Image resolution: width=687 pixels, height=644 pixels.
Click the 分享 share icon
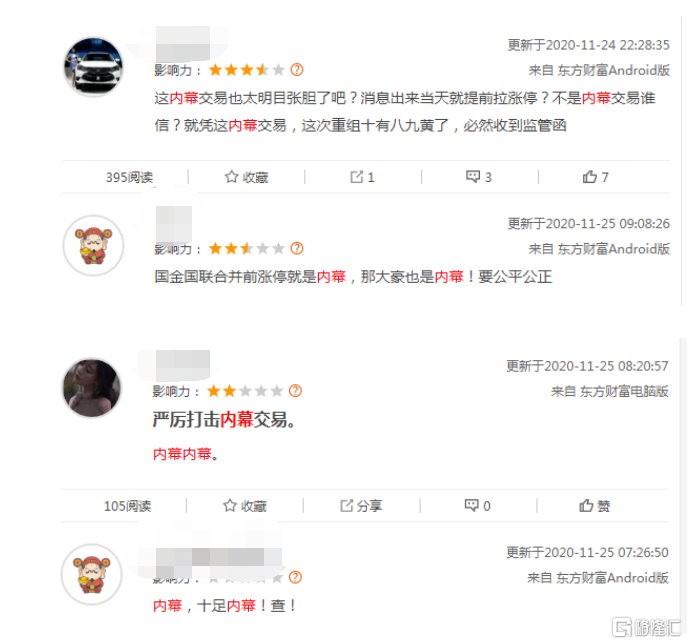click(346, 506)
